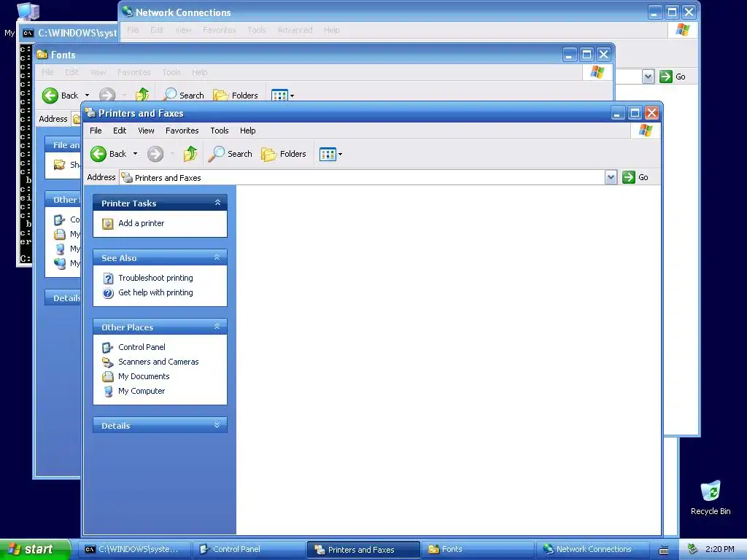Click the Go button in Printers and Faxes
The image size is (747, 560).
point(635,177)
